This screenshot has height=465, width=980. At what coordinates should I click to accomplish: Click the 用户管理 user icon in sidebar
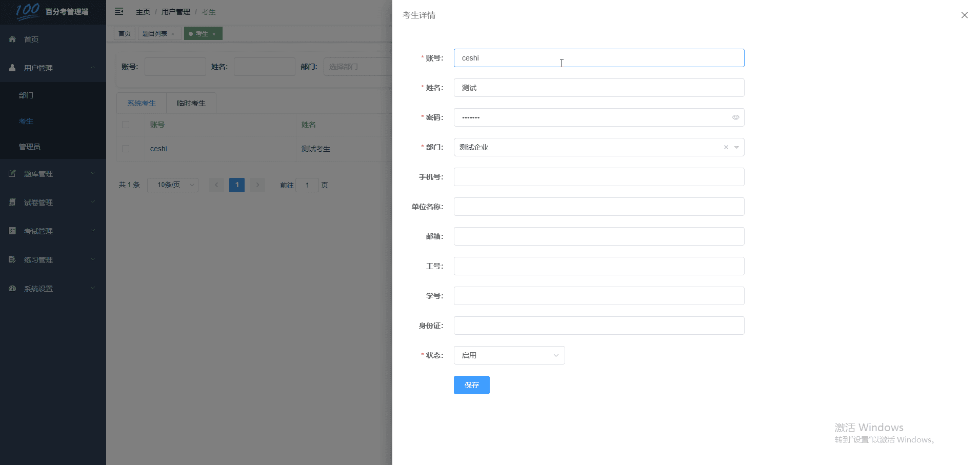coord(11,67)
